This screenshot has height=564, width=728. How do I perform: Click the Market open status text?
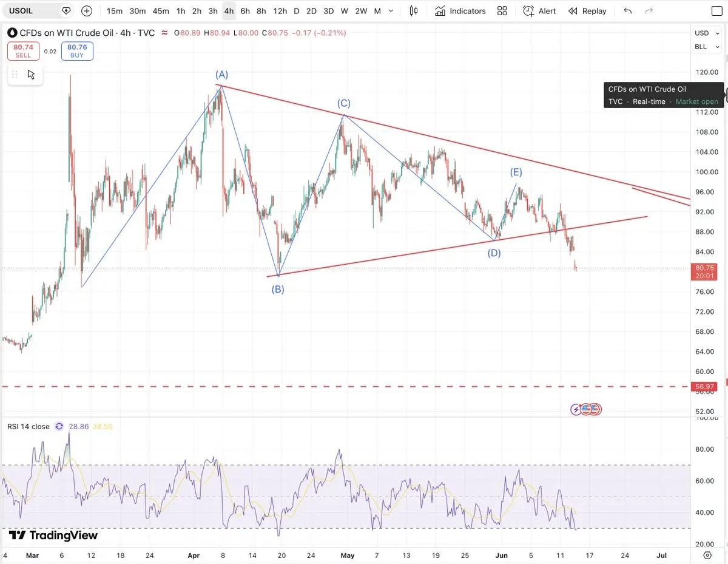click(x=697, y=101)
